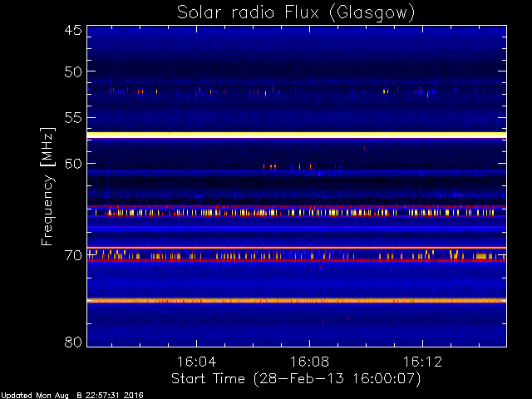Image resolution: width=532 pixels, height=399 pixels.
Task: Click the 'Solar radio Flux (Glasgow)' title
Action: coord(296,13)
